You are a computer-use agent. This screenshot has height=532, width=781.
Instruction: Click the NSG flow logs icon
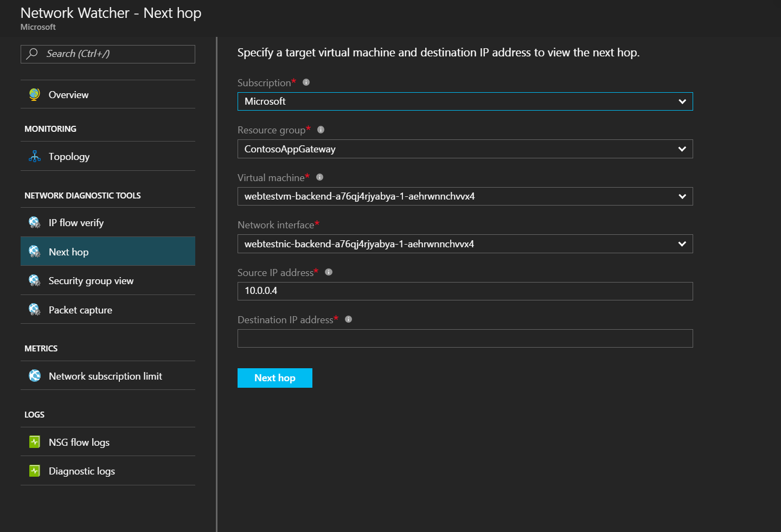[x=35, y=442]
